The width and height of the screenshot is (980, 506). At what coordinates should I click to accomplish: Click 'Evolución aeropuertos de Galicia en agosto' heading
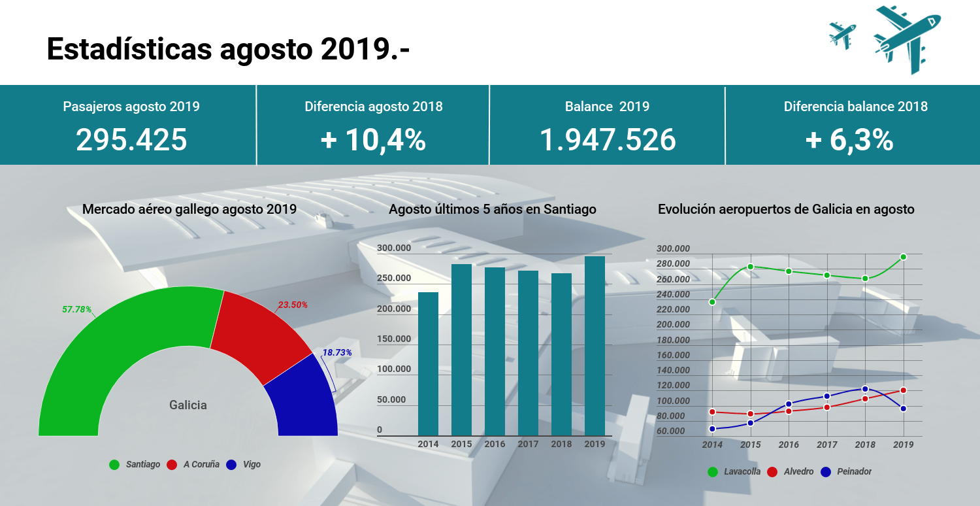click(786, 210)
